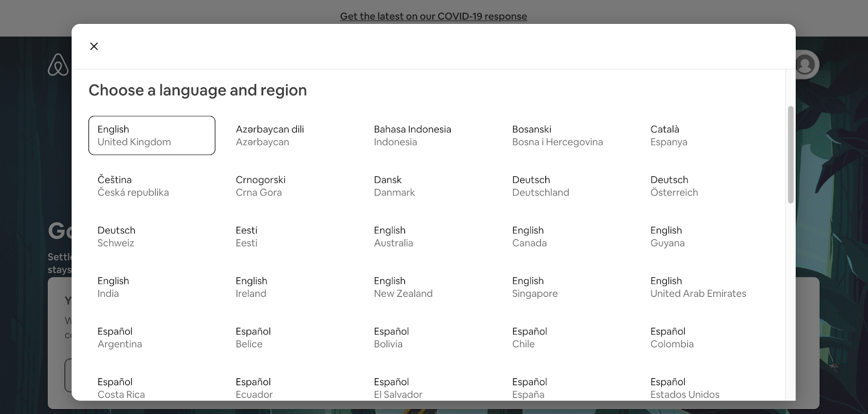Open the COVID-19 response link
Image resolution: width=868 pixels, height=414 pixels.
433,16
